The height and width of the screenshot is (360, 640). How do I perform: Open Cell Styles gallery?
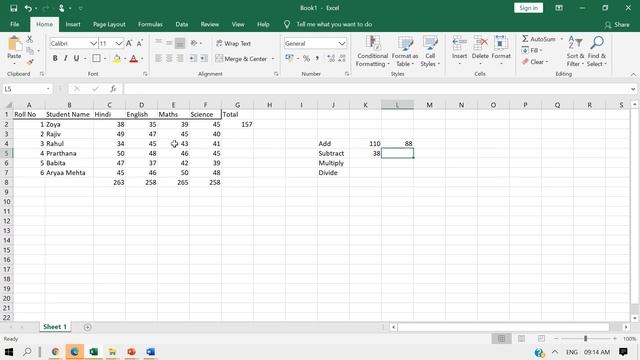tap(430, 51)
